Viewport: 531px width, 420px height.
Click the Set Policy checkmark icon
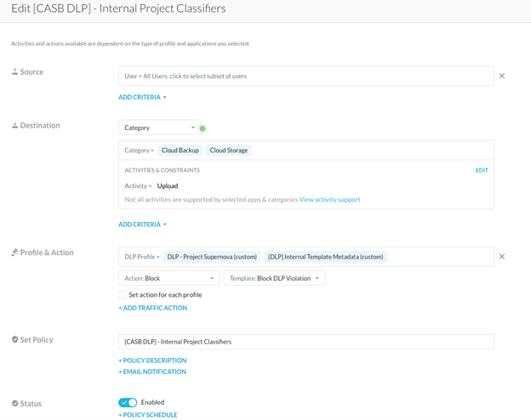coord(14,340)
